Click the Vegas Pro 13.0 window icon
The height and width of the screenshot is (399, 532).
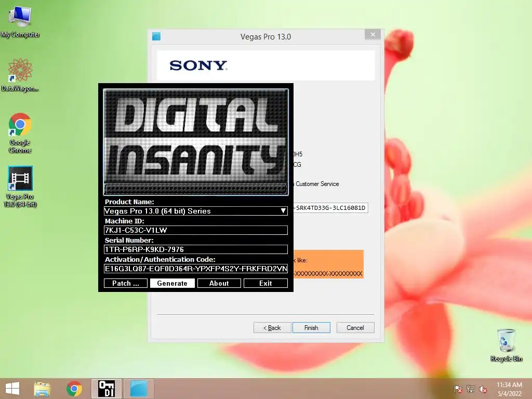pos(156,36)
